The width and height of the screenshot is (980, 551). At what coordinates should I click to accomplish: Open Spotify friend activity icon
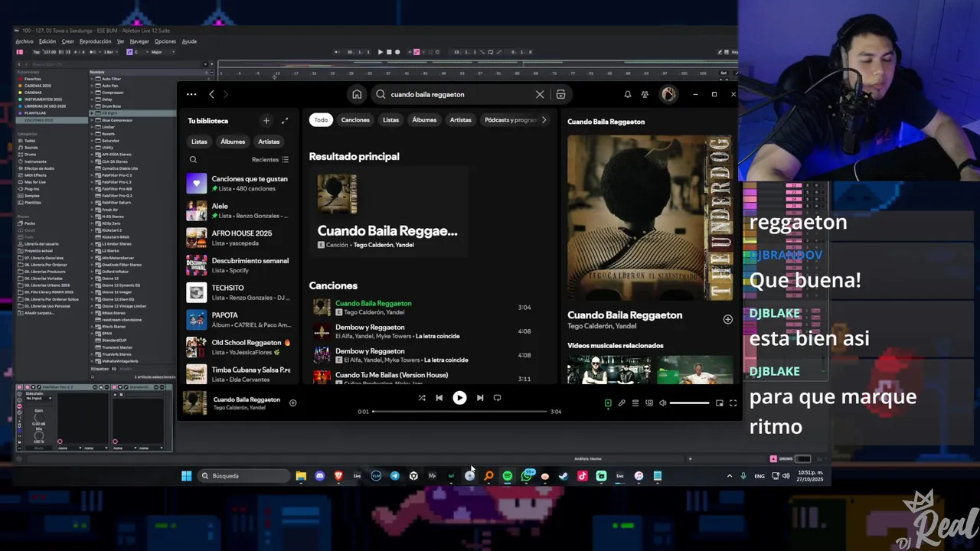[645, 94]
